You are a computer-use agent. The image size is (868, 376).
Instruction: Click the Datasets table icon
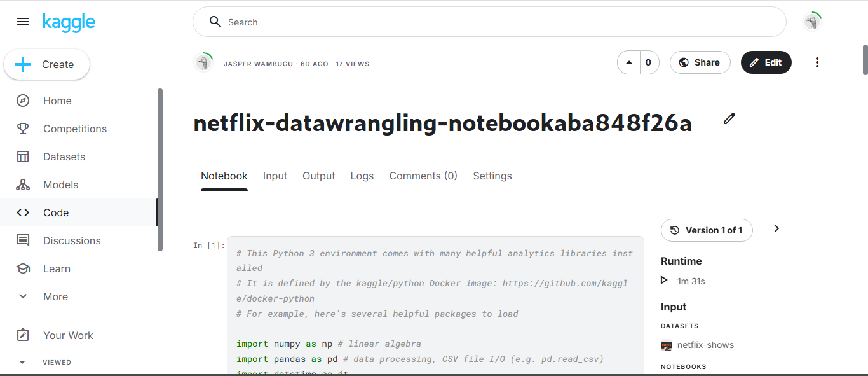[x=23, y=157]
